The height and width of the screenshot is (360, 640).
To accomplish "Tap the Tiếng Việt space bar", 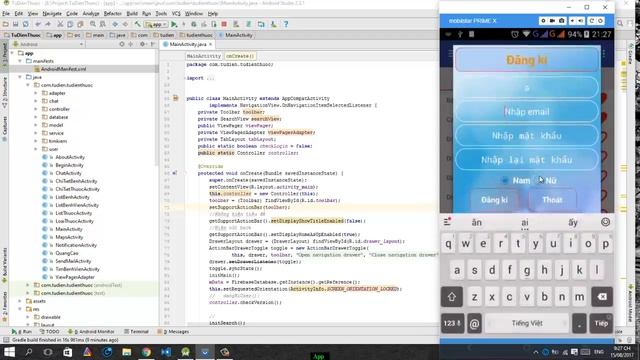I will click(527, 323).
